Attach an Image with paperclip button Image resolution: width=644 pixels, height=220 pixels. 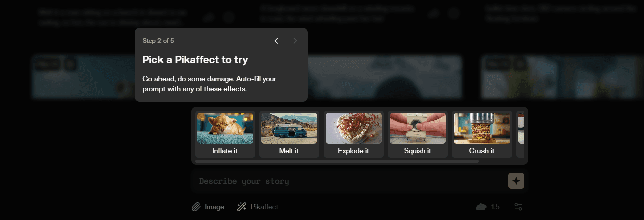pyautogui.click(x=208, y=207)
